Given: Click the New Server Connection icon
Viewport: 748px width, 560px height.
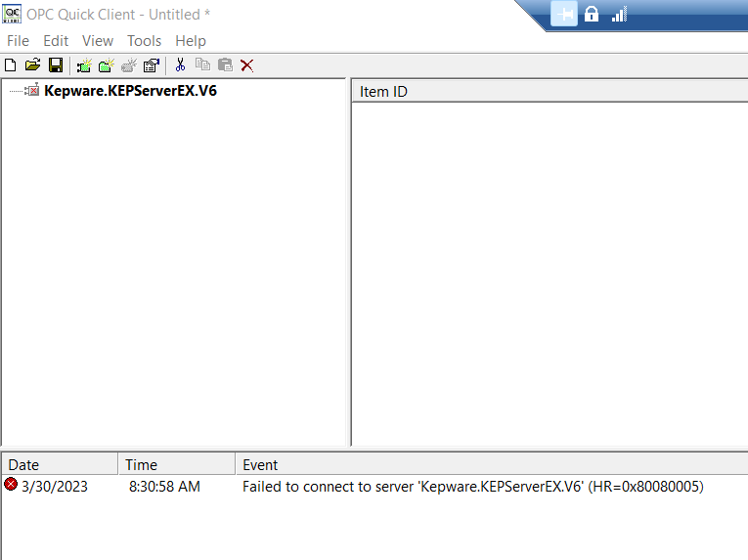Looking at the screenshot, I should (84, 65).
